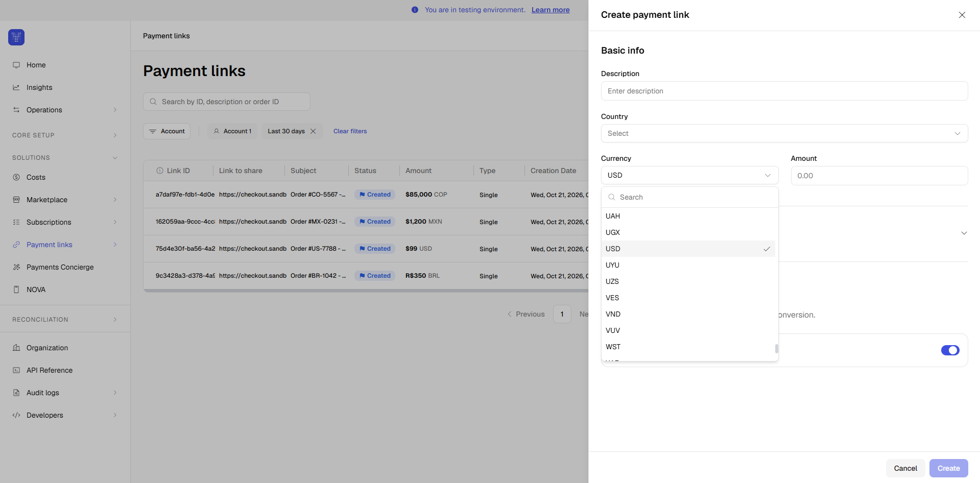Expand the Developers submenu chevron
This screenshot has height=483, width=980.
pyautogui.click(x=115, y=415)
